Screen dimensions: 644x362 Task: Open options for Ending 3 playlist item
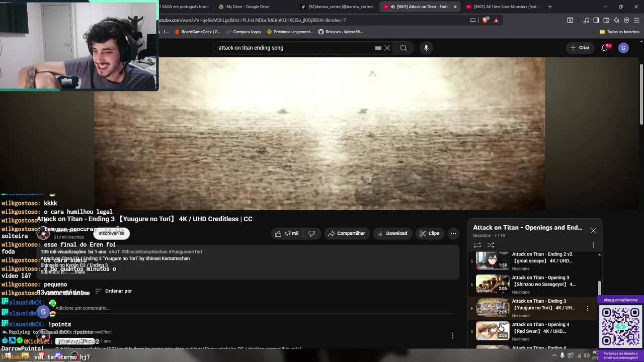(x=587, y=308)
